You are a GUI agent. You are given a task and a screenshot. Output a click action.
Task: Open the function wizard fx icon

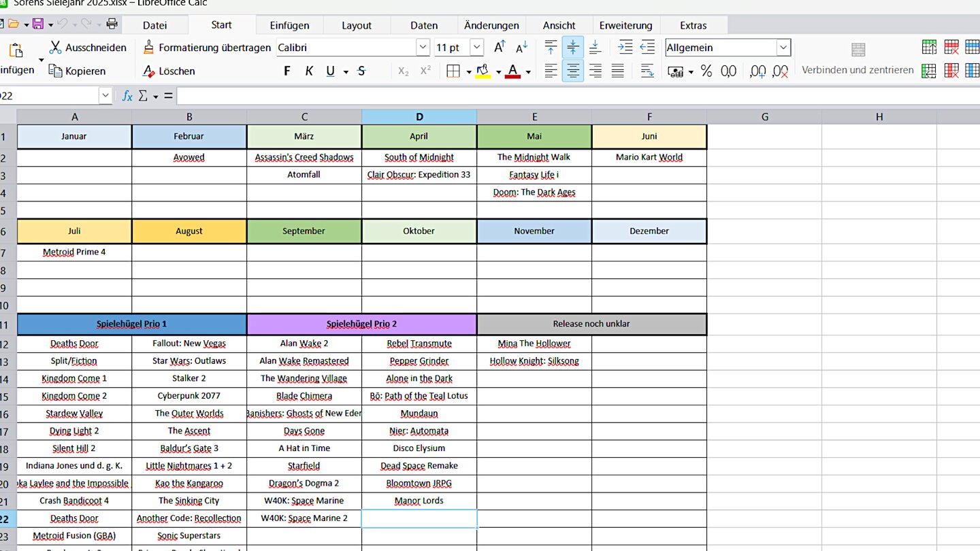[127, 96]
